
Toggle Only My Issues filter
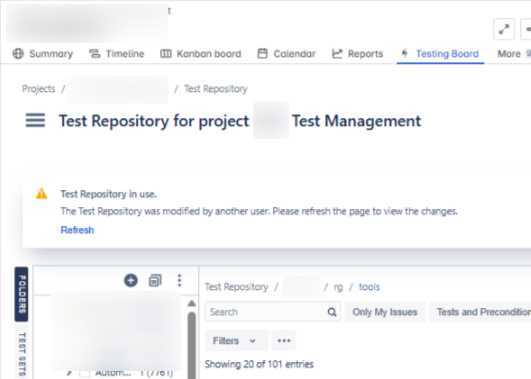pos(385,312)
